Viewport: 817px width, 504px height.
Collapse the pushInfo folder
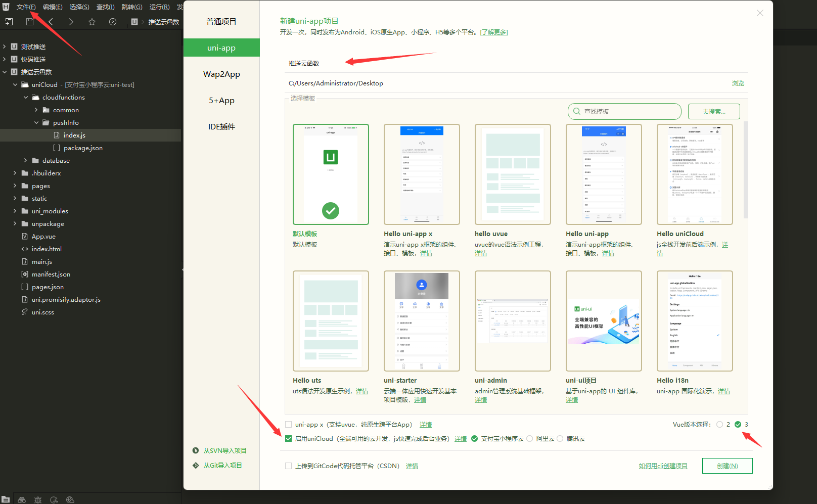click(36, 122)
